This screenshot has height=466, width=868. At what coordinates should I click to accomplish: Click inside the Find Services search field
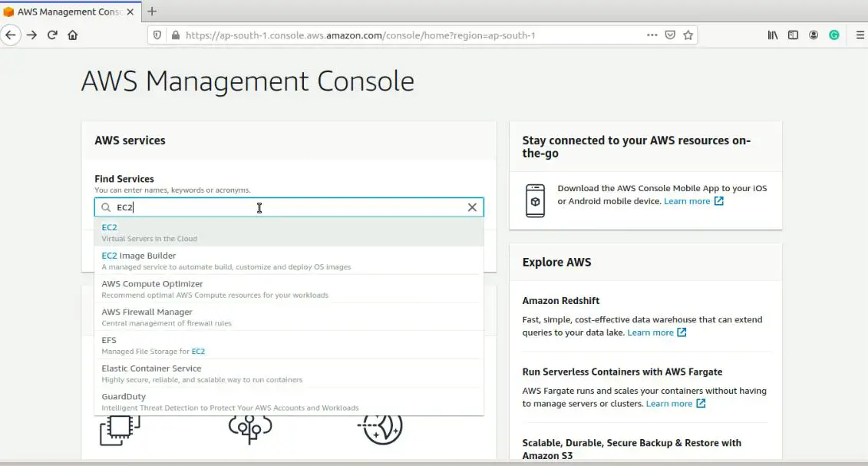(x=269, y=207)
